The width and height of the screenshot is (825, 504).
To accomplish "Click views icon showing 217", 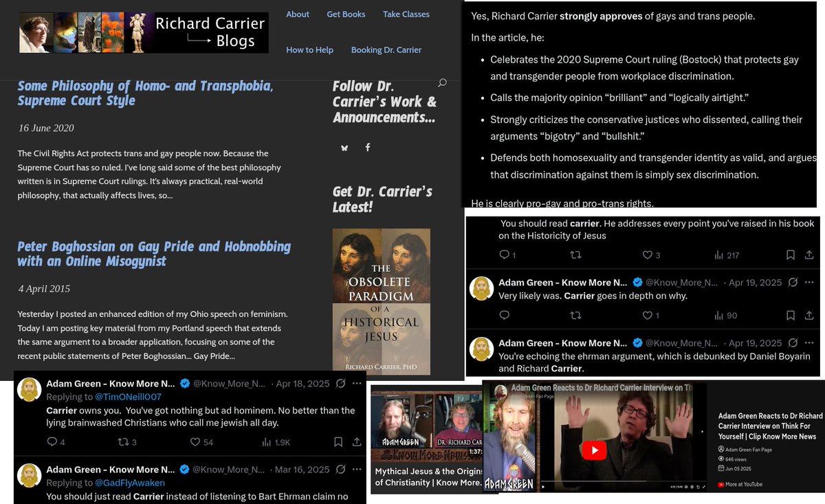I will pyautogui.click(x=718, y=255).
